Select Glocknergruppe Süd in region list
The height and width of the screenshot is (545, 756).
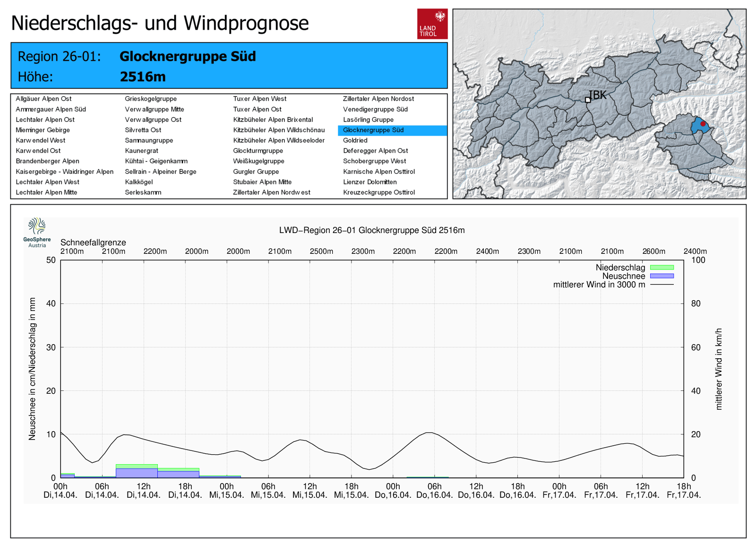(x=373, y=130)
